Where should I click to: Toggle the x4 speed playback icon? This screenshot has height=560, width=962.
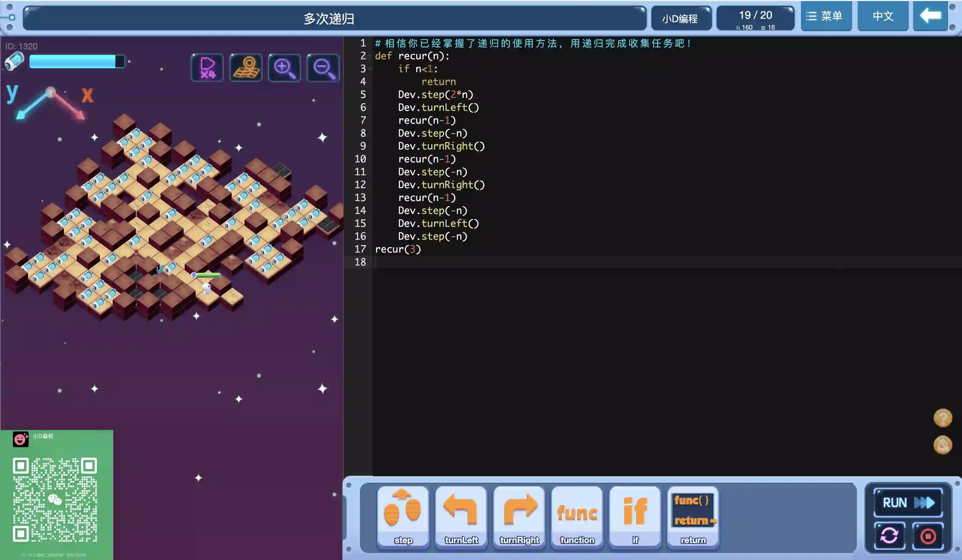[x=207, y=68]
